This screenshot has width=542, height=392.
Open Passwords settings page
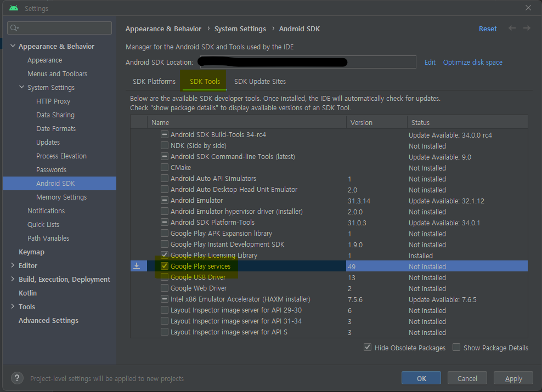51,169
